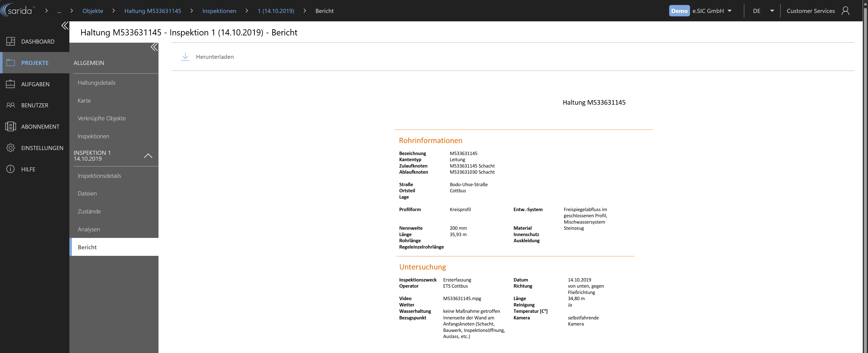Viewport: 868px width, 353px height.
Task: Click the 34,80 m inspection length value
Action: click(x=576, y=298)
